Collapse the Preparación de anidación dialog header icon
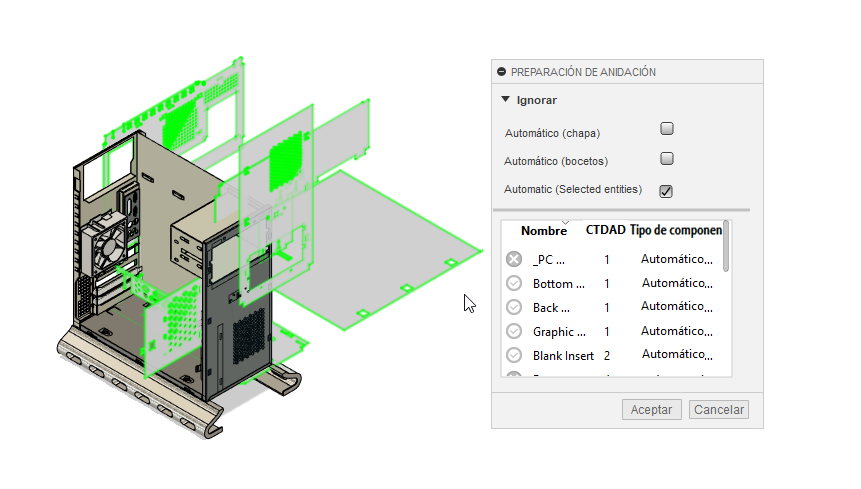This screenshot has width=861, height=489. (501, 72)
